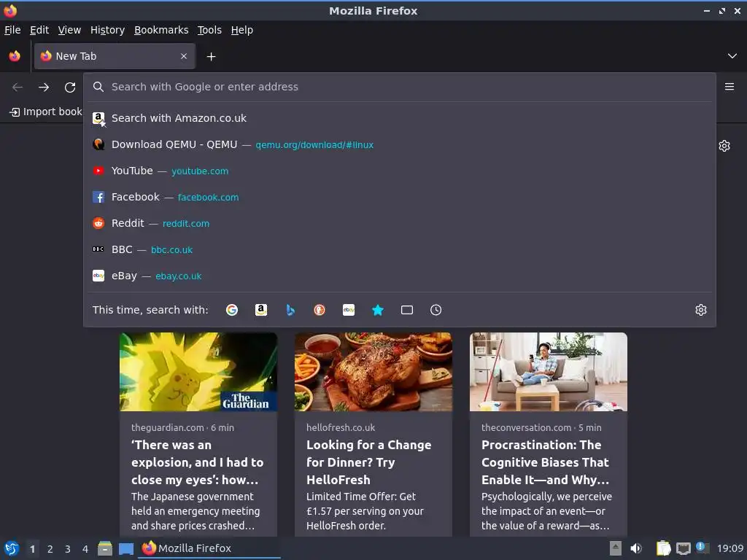The image size is (747, 560).
Task: Open the Edit menu
Action: 39,30
